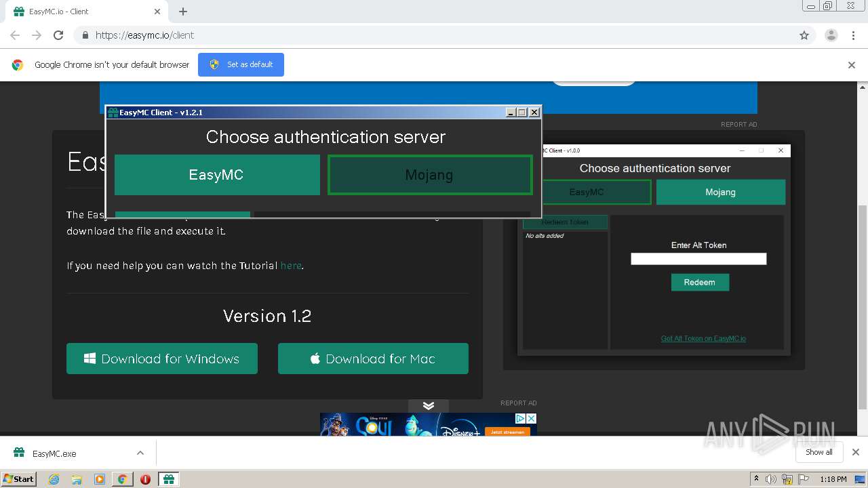Open EasyMC.exe download options chevron
868x488 pixels.
(x=140, y=453)
